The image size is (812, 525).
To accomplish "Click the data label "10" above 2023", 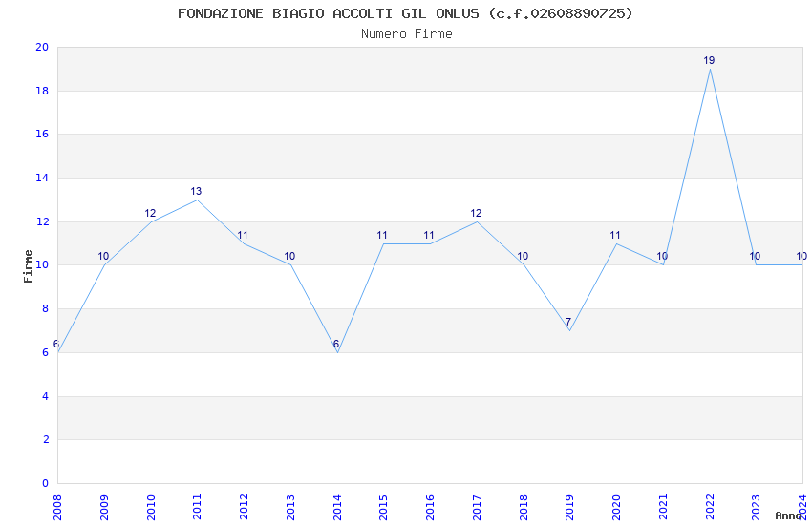I will (755, 256).
